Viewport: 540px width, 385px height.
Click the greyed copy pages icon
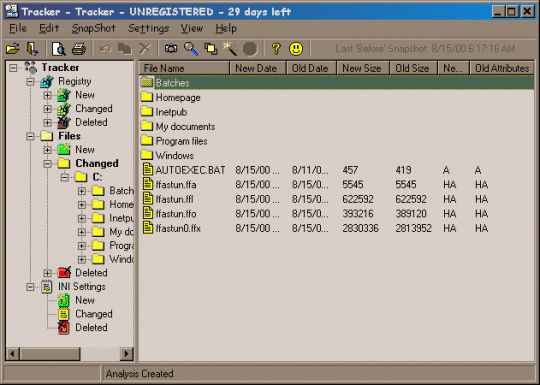click(125, 49)
